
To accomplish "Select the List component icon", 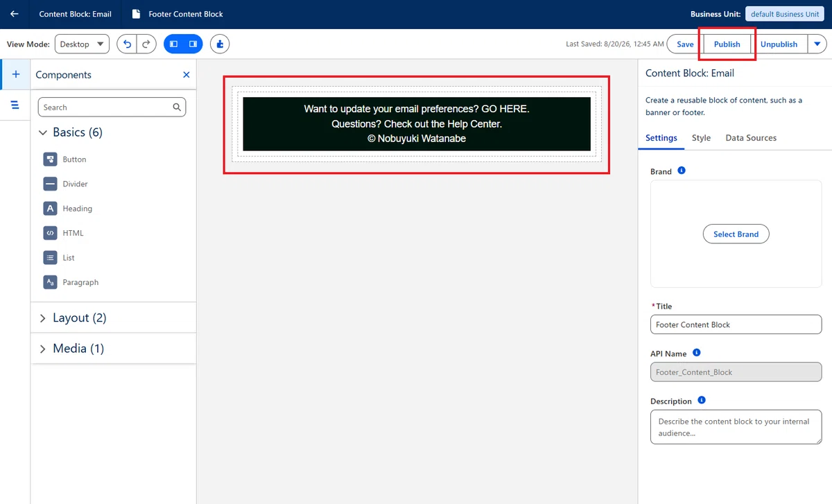I will point(50,257).
